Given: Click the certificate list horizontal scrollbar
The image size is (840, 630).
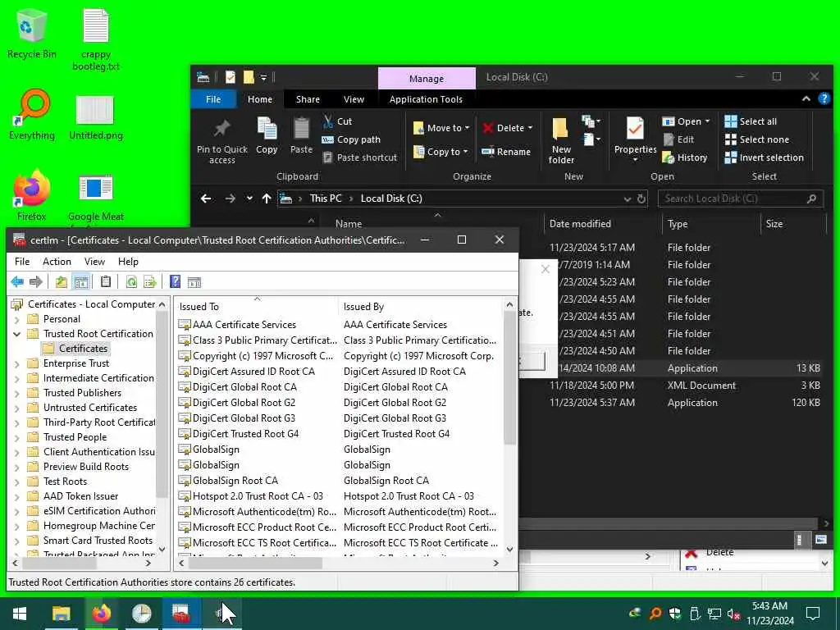Looking at the screenshot, I should (x=256, y=563).
